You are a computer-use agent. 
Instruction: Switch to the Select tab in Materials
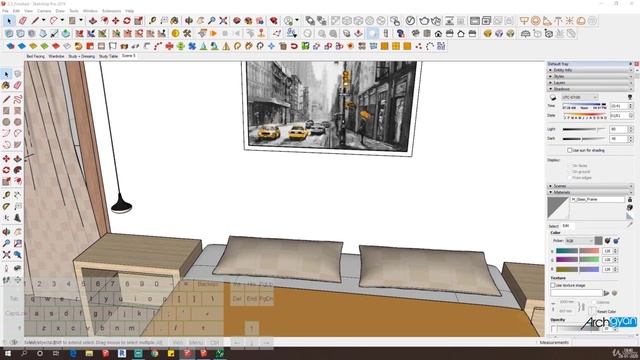[553, 226]
